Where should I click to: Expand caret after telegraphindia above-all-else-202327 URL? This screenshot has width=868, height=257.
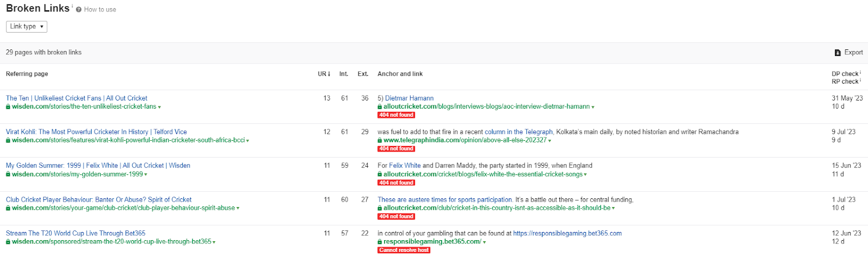[550, 141]
